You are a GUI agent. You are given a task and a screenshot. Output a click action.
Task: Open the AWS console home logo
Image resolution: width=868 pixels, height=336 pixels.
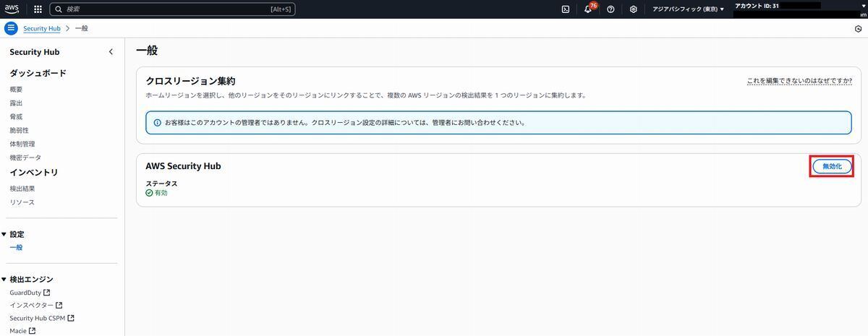point(12,9)
